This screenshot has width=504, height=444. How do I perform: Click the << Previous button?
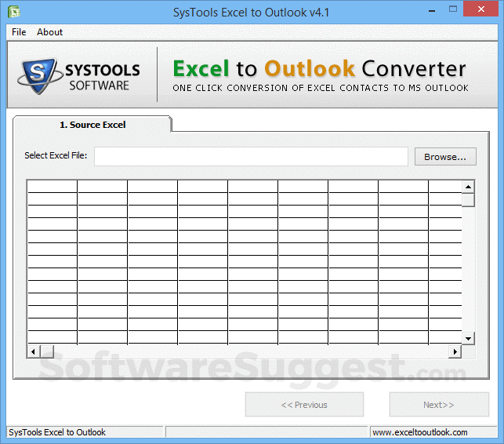pyautogui.click(x=304, y=405)
